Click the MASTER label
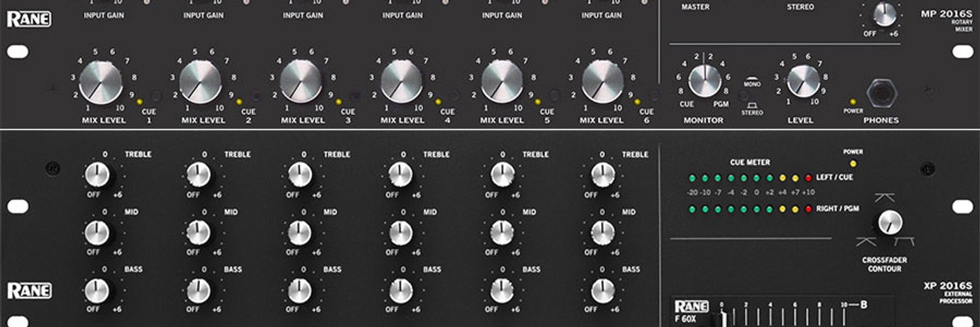 696,7
